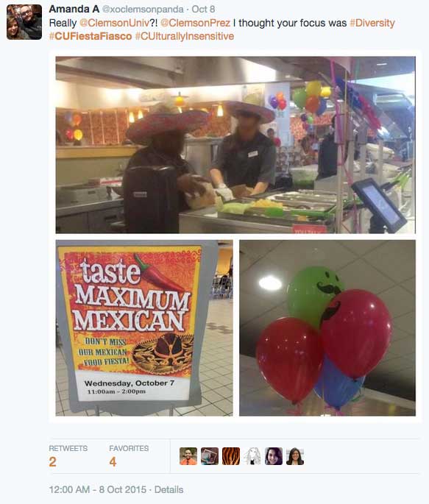Open the tiger stripe pattern avatar
Viewport: 429px width, 504px height.
[x=231, y=456]
